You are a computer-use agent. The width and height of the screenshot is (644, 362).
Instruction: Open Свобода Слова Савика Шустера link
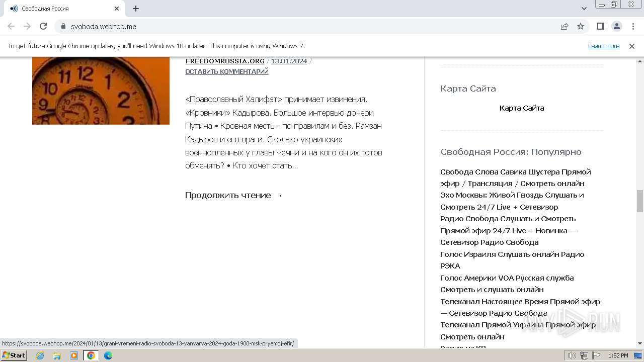(516, 177)
